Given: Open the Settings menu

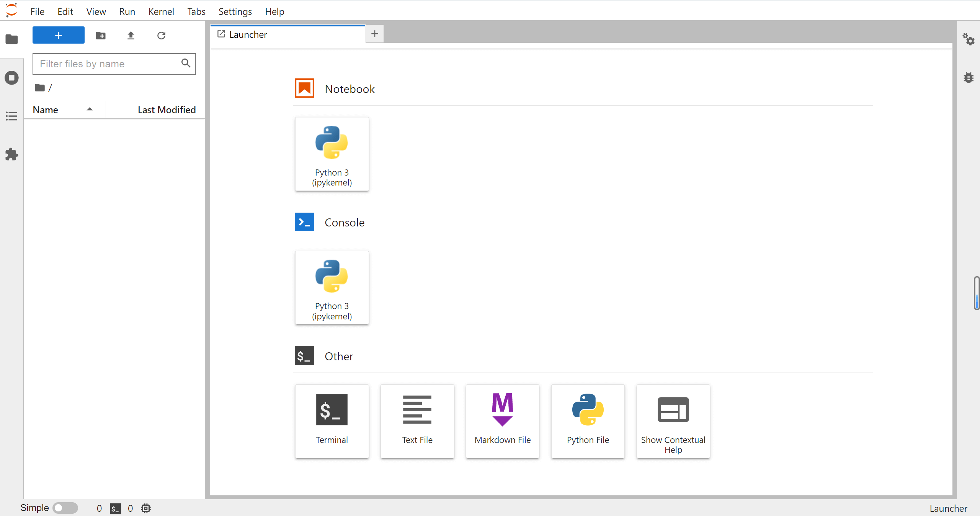Looking at the screenshot, I should [x=235, y=11].
